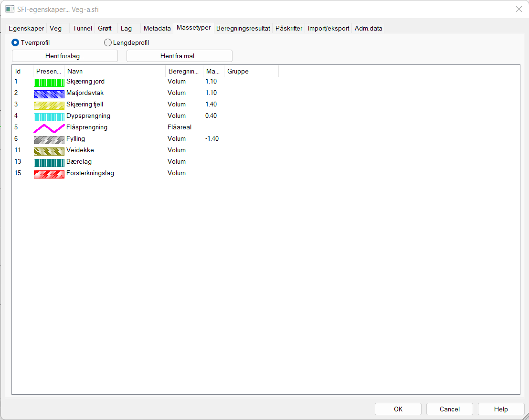The image size is (529, 420).
Task: Click the teal Bærelag pattern swatch
Action: pos(49,162)
